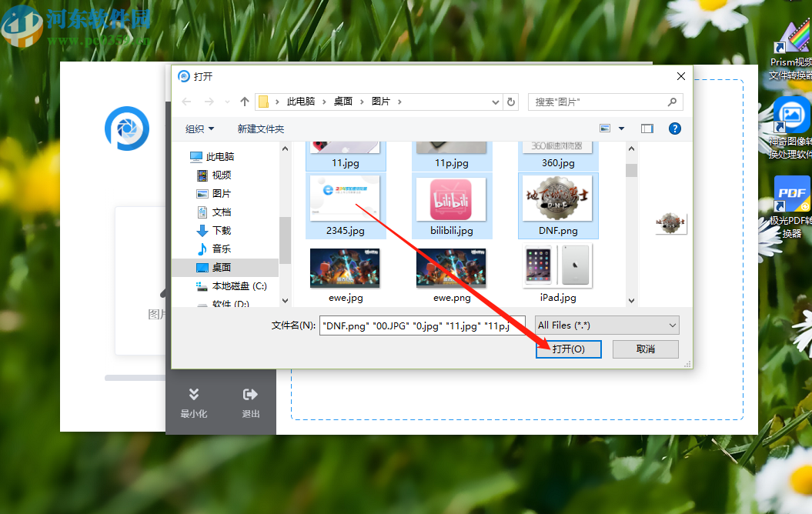The image size is (812, 514).
Task: Select the 11.jpg file
Action: [346, 156]
